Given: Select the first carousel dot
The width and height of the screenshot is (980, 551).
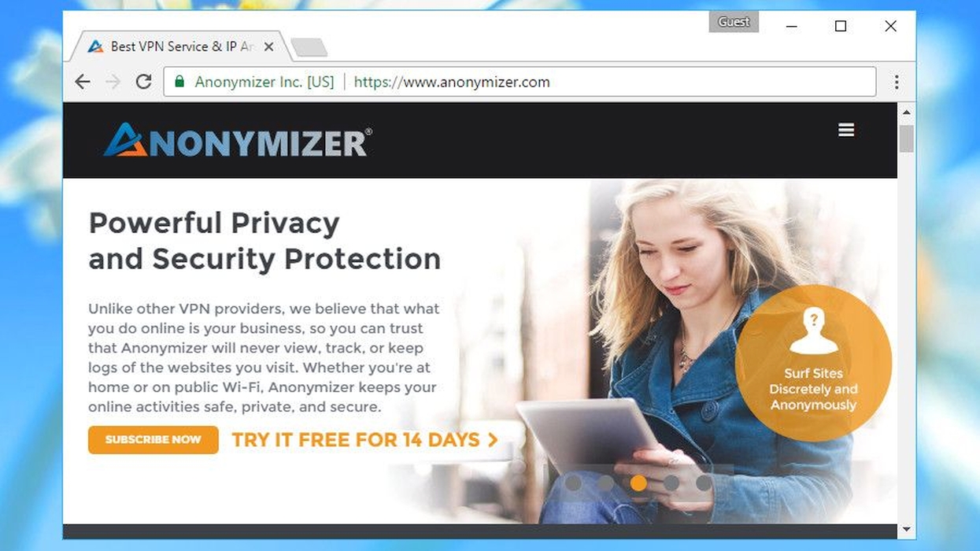Looking at the screenshot, I should tap(574, 483).
